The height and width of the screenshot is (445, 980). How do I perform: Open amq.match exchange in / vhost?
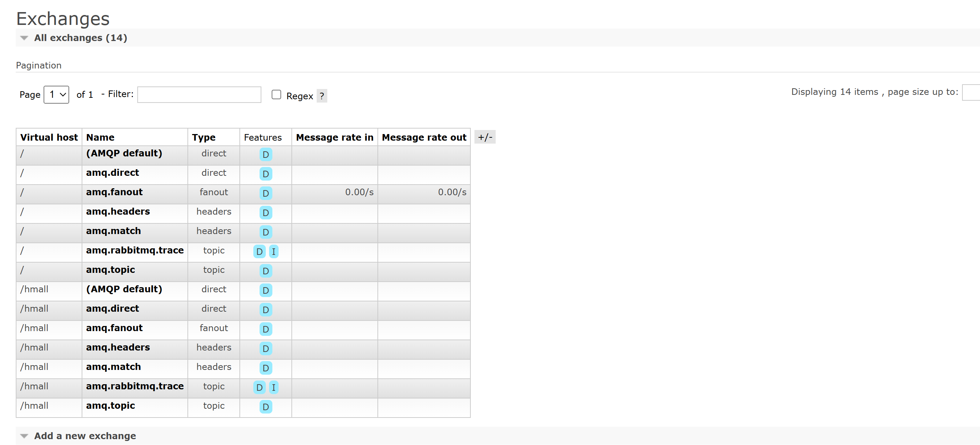[x=113, y=231]
